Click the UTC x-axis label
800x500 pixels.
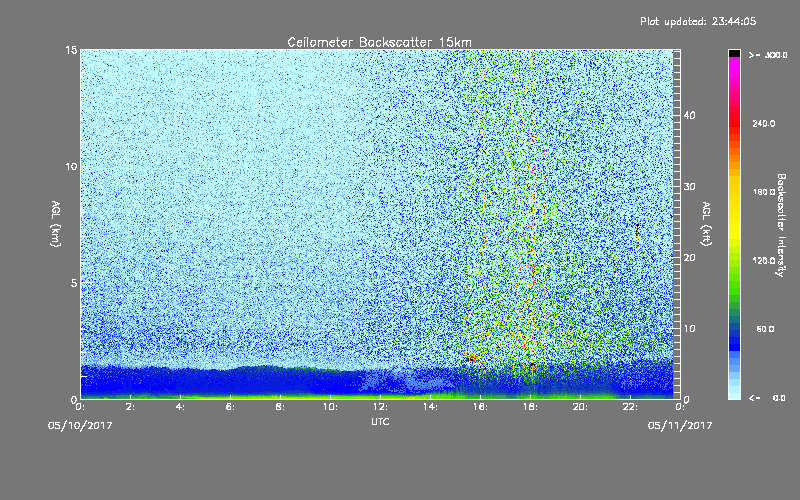click(380, 421)
